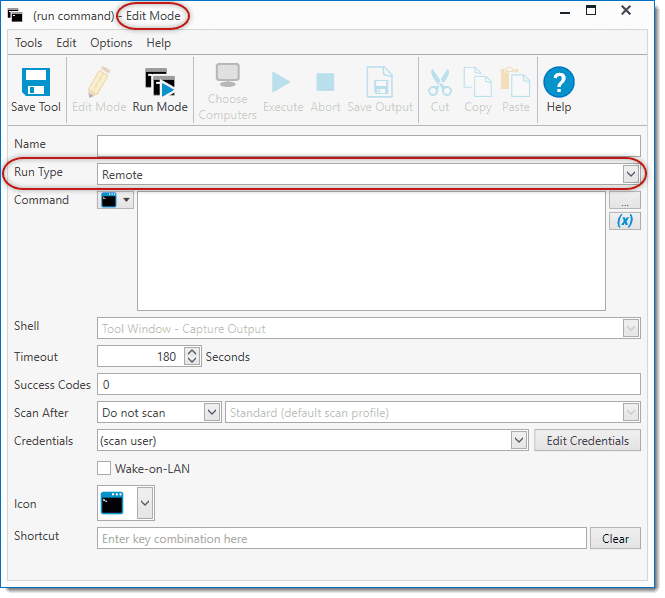Click the Shortcut key combination field

point(342,538)
